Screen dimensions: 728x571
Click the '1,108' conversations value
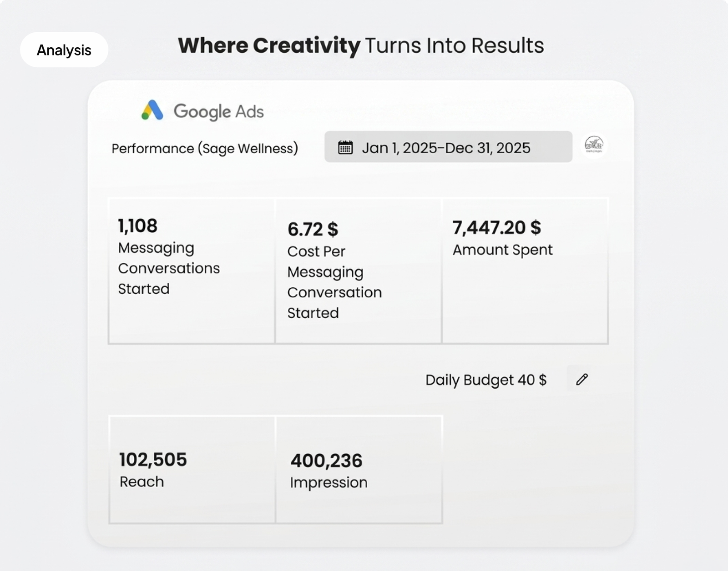point(138,226)
